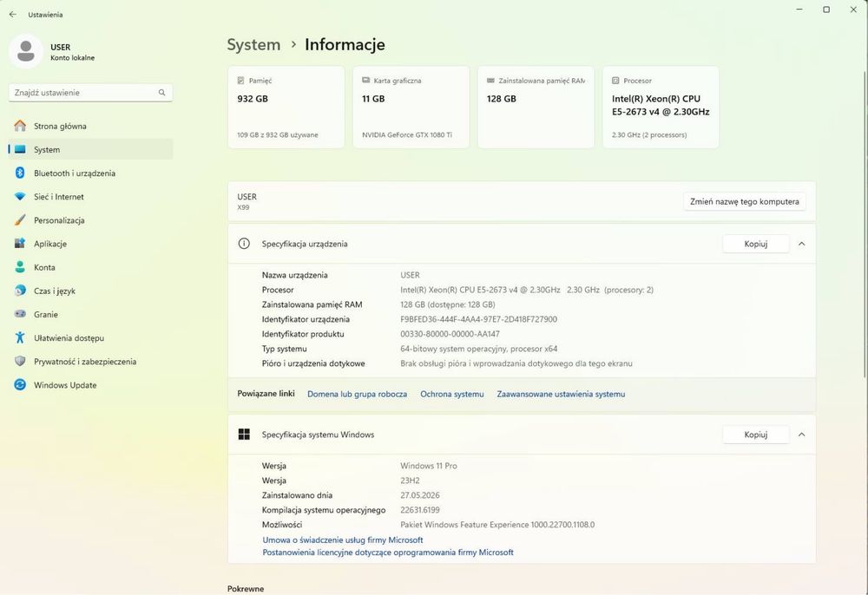Image resolution: width=868 pixels, height=595 pixels.
Task: Click the System monitor icon in sidebar
Action: click(x=20, y=149)
